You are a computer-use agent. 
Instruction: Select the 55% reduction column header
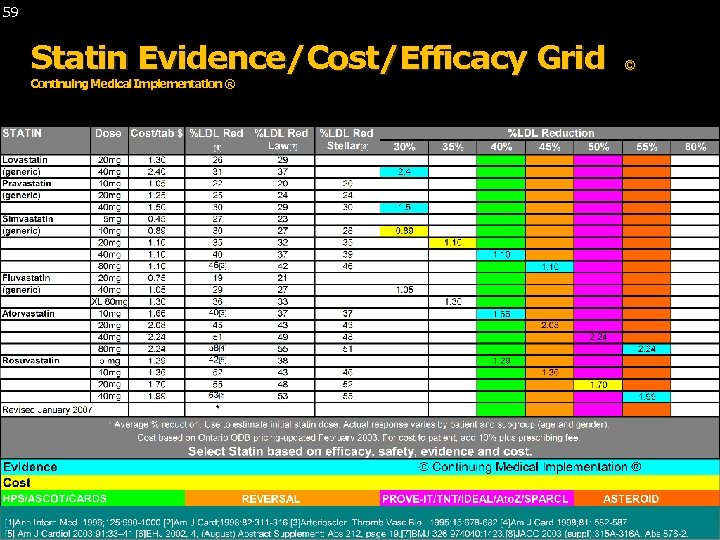point(647,147)
